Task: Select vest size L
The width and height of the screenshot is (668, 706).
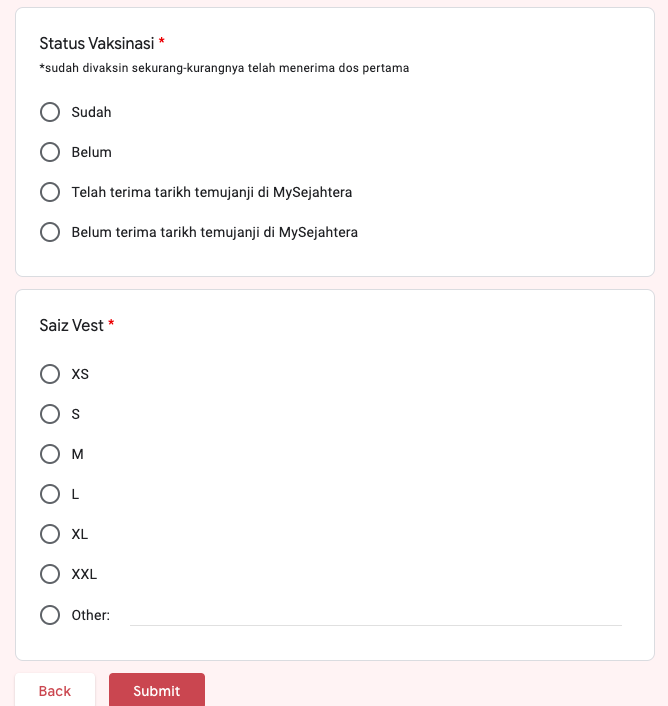Action: (x=50, y=494)
